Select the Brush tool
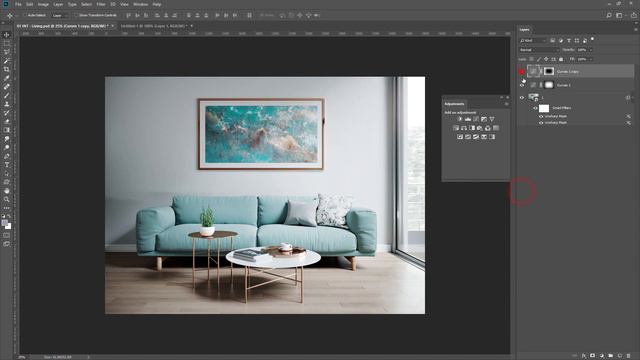The width and height of the screenshot is (640, 360). click(x=7, y=95)
